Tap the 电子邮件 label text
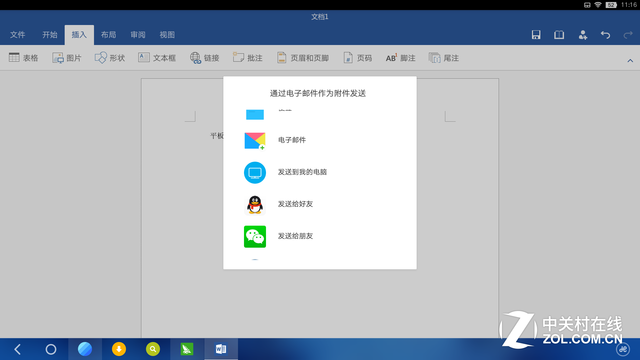This screenshot has width=640, height=360. pyautogui.click(x=292, y=140)
